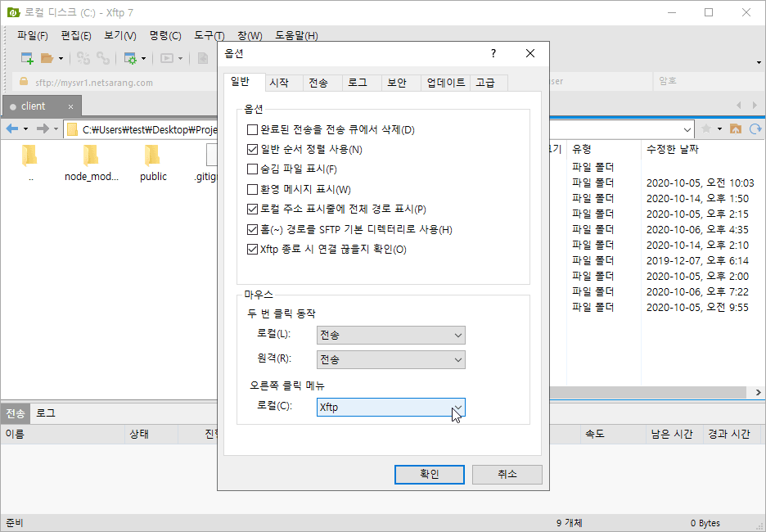Toggle '로컬 주소 표시줄에 전체 경로 표시' checkbox

point(252,209)
